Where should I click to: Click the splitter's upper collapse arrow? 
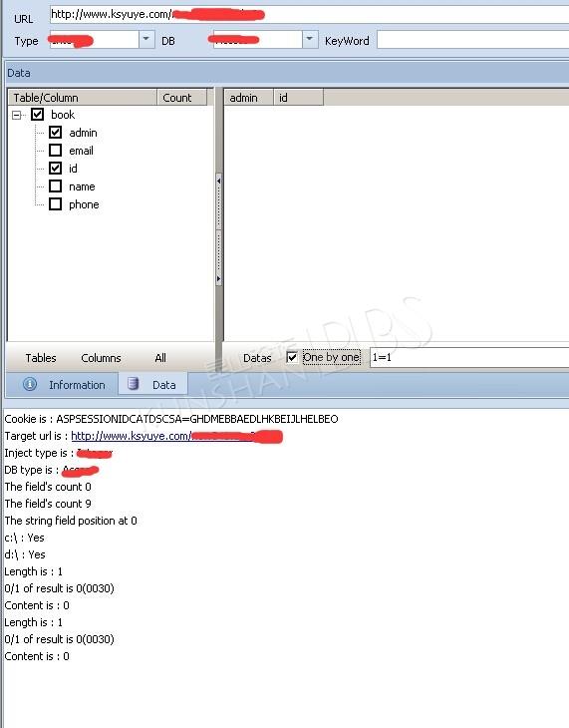tap(218, 182)
